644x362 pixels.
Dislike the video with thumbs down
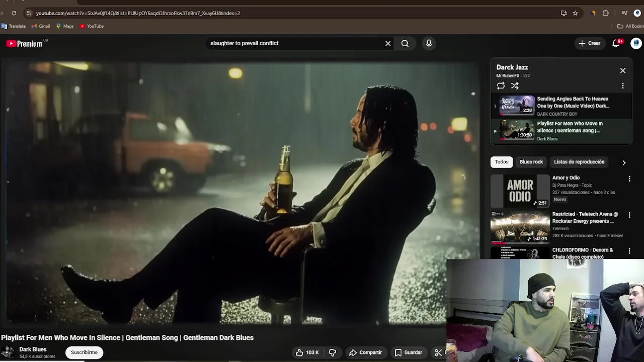point(333,352)
